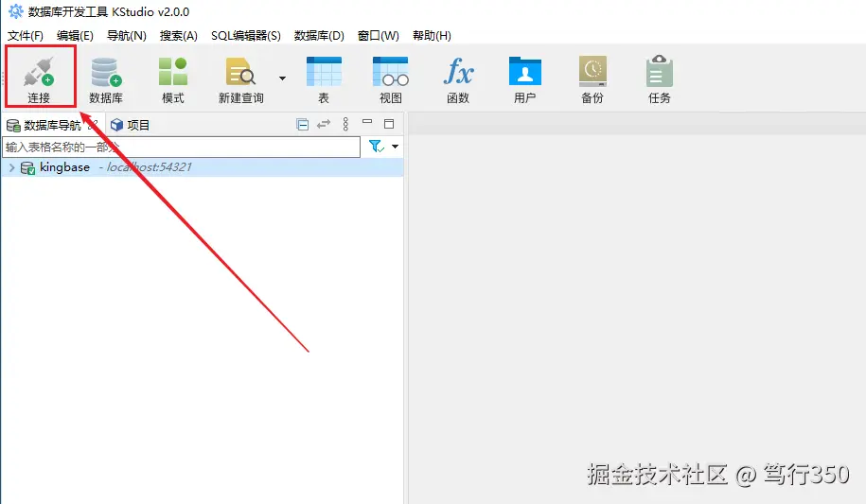Click the blue filter funnel icon
This screenshot has width=866, height=504.
pos(376,147)
